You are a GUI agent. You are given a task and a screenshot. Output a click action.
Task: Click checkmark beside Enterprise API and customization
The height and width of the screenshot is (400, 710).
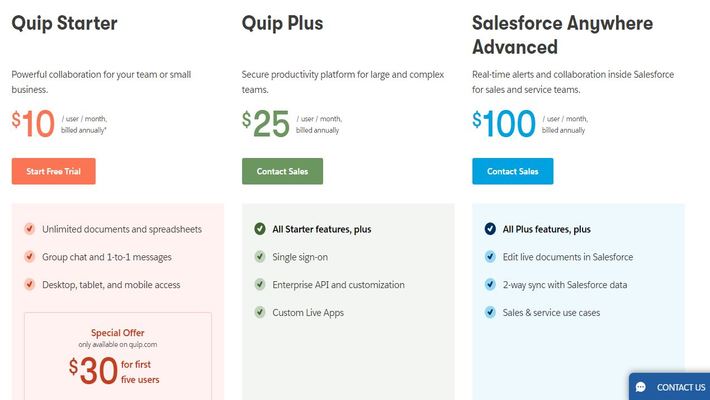(260, 284)
